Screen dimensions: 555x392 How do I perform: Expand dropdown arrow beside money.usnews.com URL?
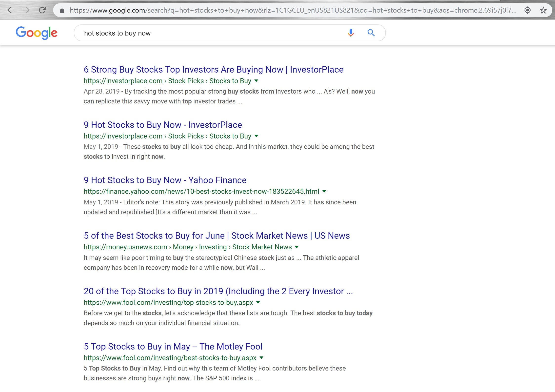[x=297, y=247]
